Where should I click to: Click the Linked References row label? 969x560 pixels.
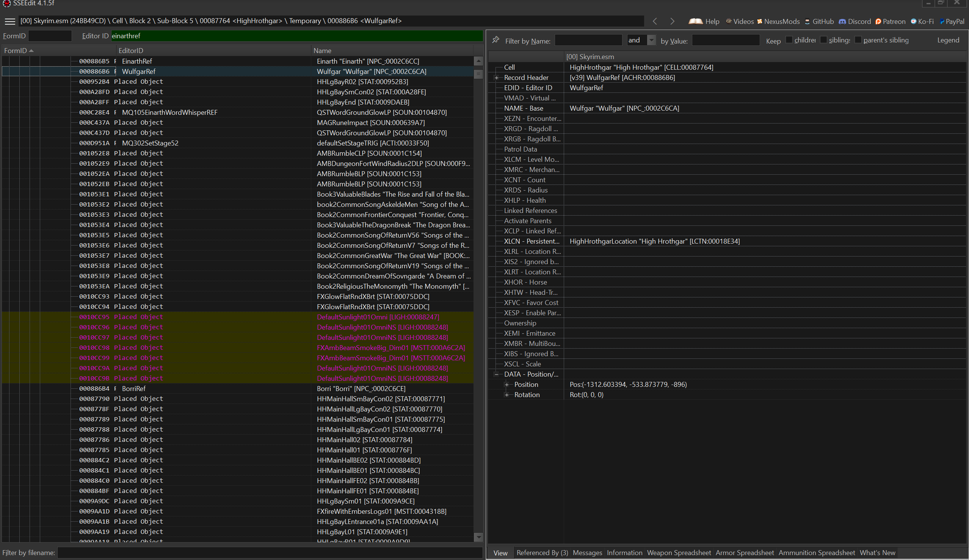click(x=530, y=211)
